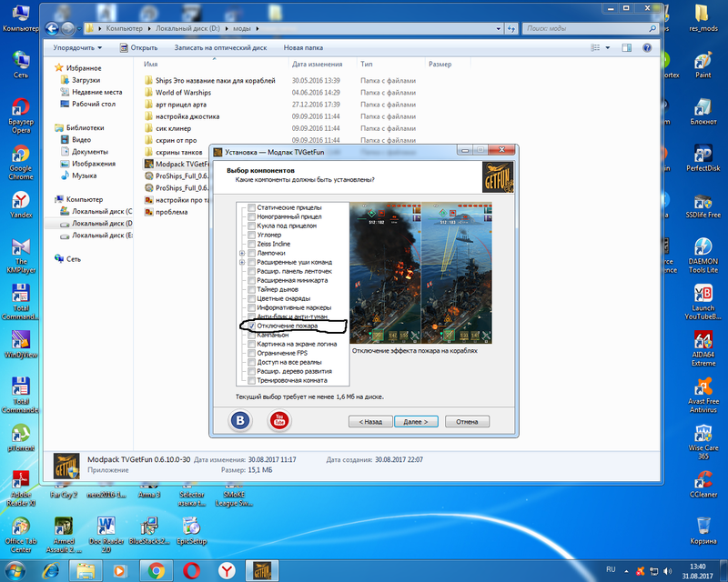Check the Расширенная миникарта component
Viewport: 728px width, 582px height.
click(x=251, y=280)
